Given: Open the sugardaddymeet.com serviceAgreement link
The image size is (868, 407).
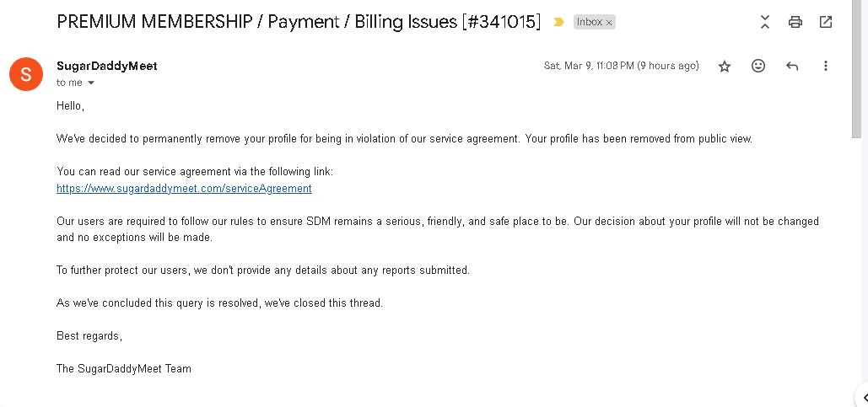Looking at the screenshot, I should pyautogui.click(x=184, y=188).
